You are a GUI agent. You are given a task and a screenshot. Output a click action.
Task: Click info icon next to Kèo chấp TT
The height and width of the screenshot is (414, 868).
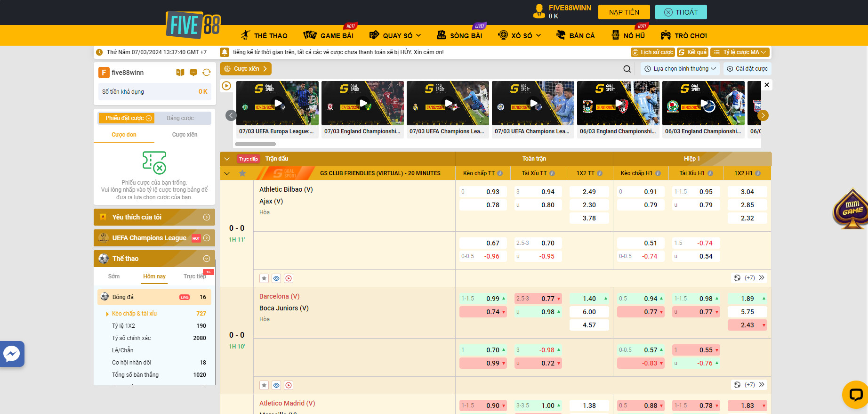pos(500,173)
